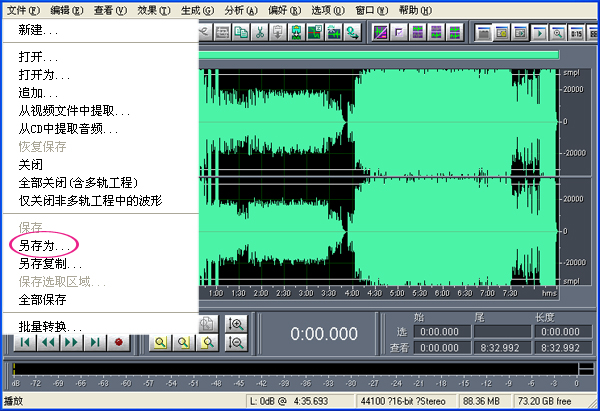
Task: Click the green play-triangle window icon
Action: click(x=539, y=33)
